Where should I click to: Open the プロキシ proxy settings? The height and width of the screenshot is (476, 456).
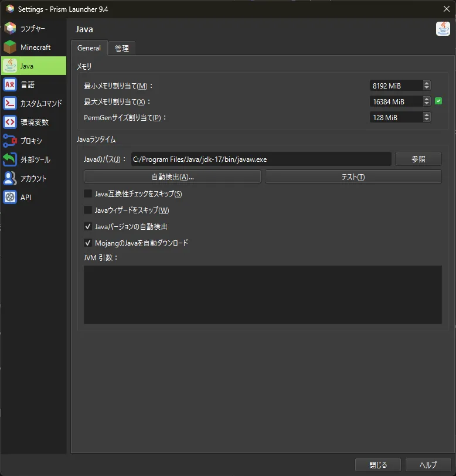[33, 141]
